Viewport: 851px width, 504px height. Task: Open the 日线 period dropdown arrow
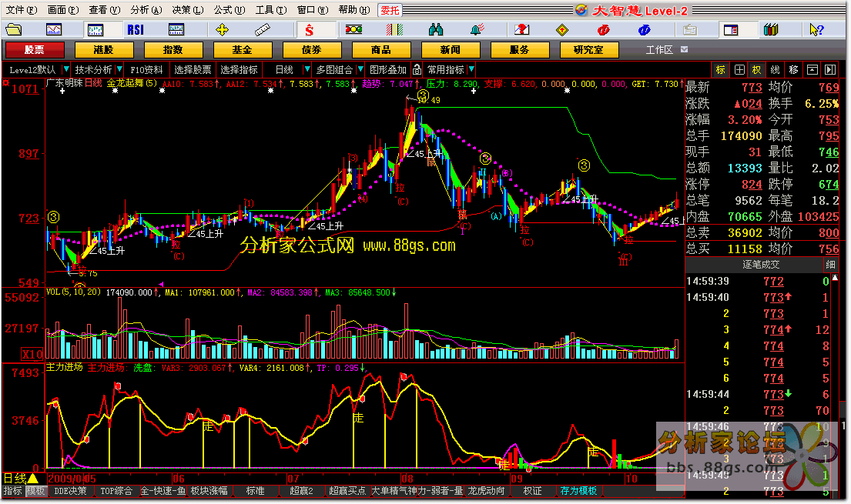pyautogui.click(x=307, y=69)
